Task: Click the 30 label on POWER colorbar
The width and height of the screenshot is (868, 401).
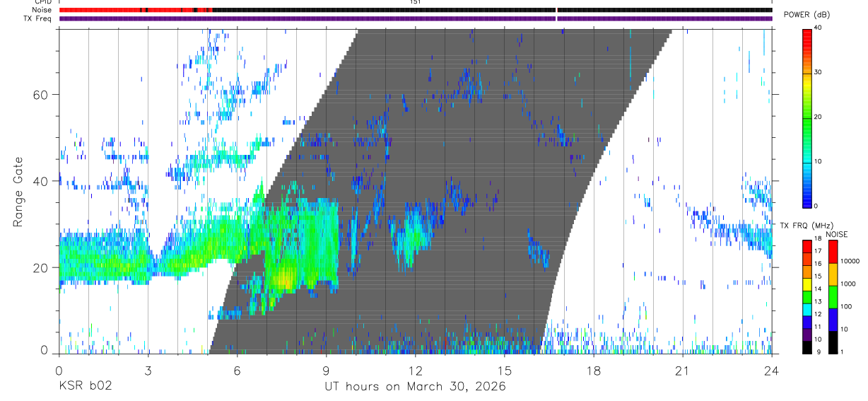Action: click(819, 73)
